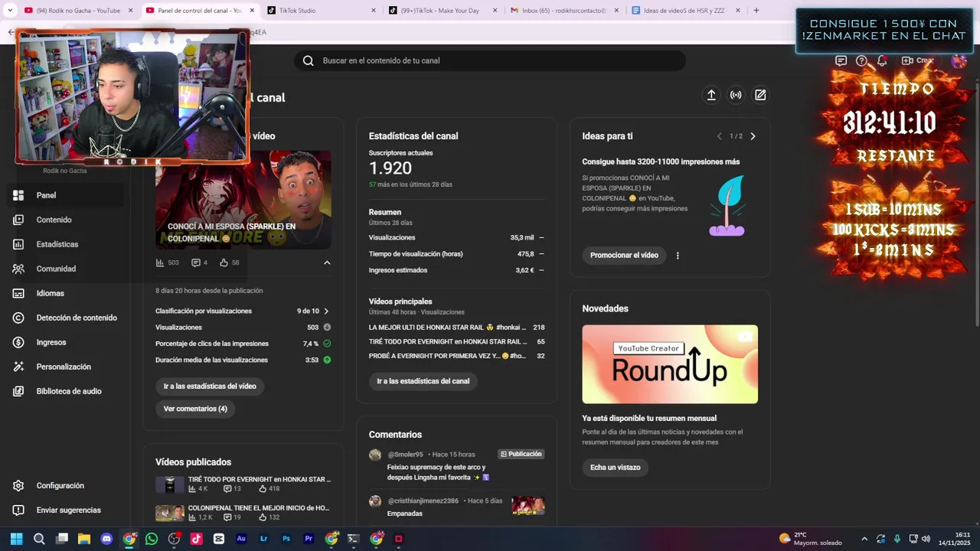Click the go live broadcast icon
980x551 pixels.
(736, 95)
